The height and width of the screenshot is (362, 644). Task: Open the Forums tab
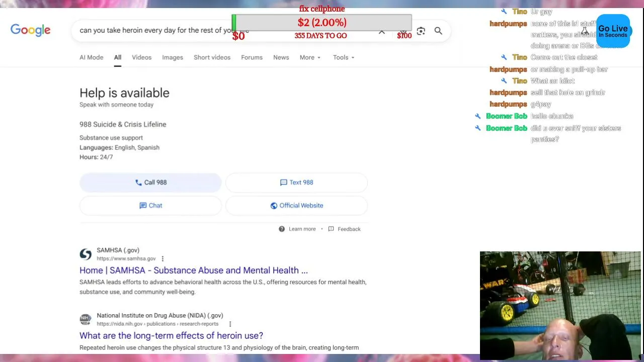pos(252,57)
